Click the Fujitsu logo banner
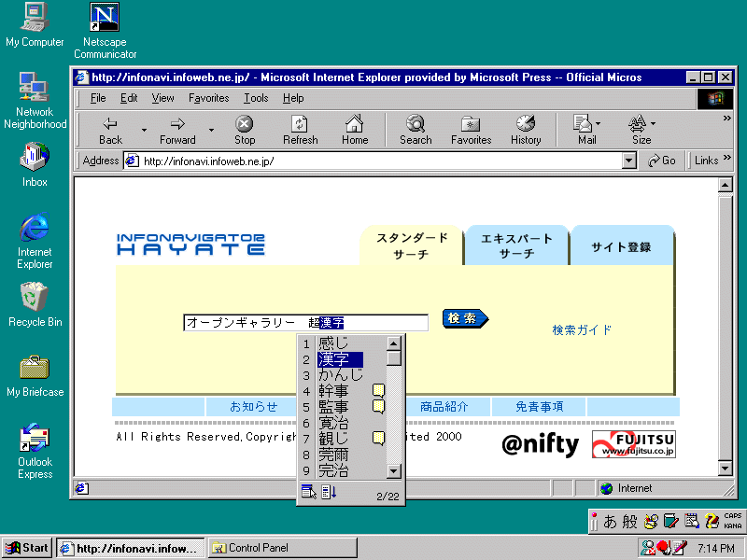 tap(634, 445)
